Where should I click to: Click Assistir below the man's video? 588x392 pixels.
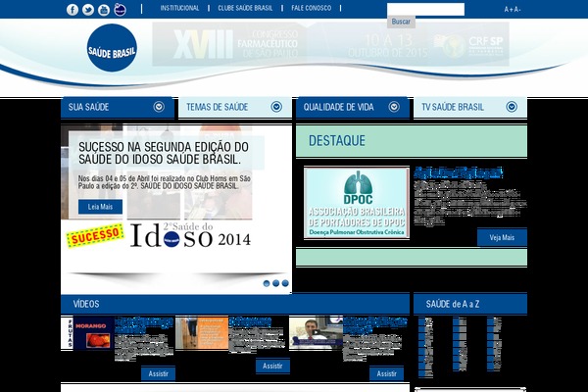(x=387, y=373)
